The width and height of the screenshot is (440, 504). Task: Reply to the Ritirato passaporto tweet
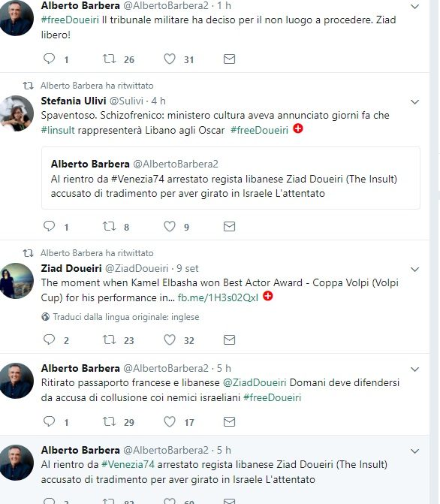(x=49, y=421)
